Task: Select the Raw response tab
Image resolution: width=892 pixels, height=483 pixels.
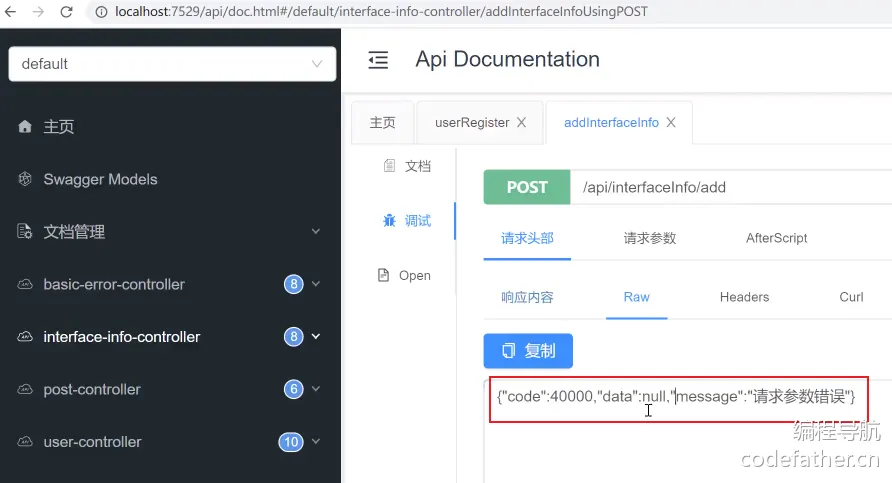Action: pyautogui.click(x=637, y=297)
